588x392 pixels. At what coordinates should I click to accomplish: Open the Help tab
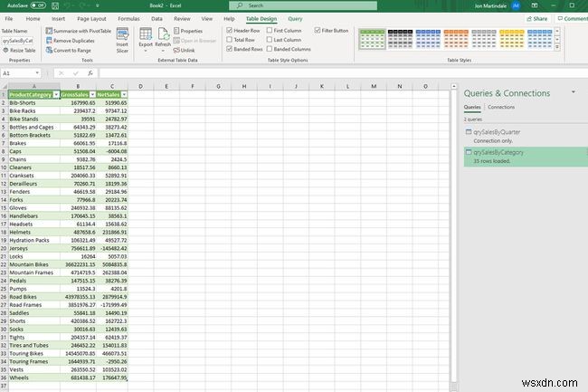(229, 19)
